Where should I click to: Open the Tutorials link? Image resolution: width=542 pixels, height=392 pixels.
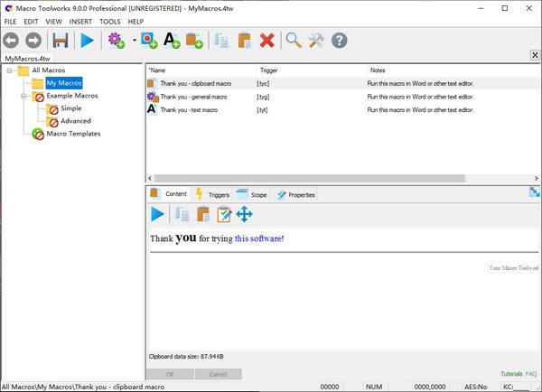pos(510,373)
